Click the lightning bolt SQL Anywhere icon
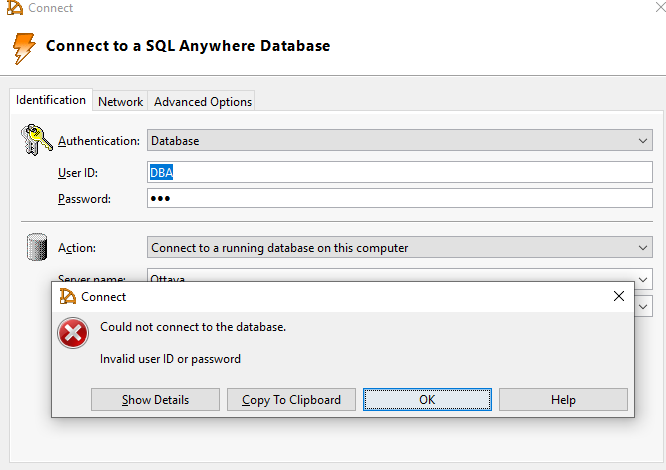Screen dimensions: 666x470 [25, 46]
